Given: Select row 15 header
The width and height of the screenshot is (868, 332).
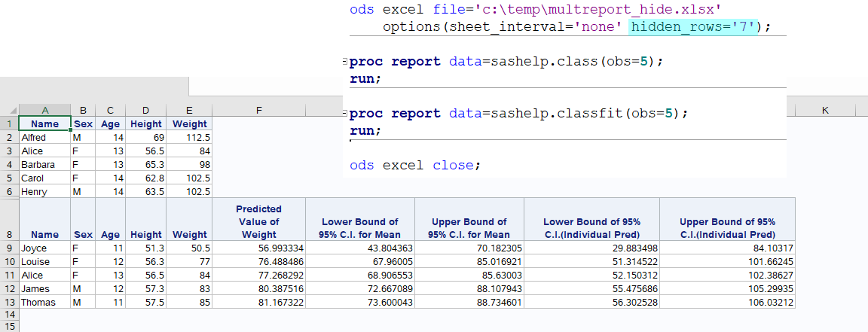Looking at the screenshot, I should pos(9,327).
